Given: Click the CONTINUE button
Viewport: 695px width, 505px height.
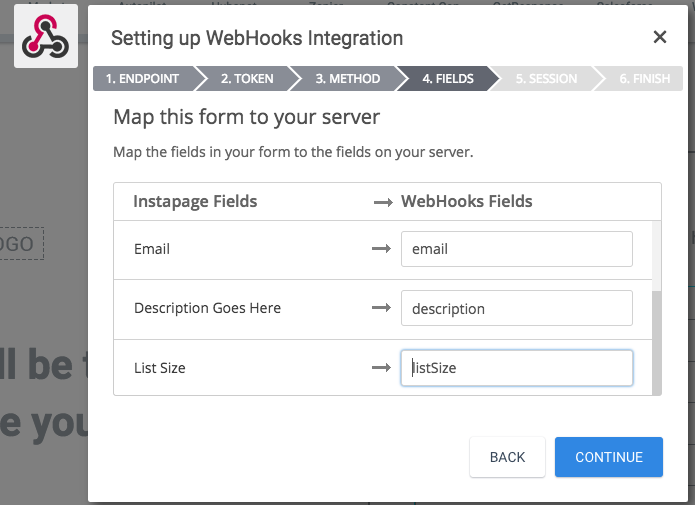Looking at the screenshot, I should point(609,457).
